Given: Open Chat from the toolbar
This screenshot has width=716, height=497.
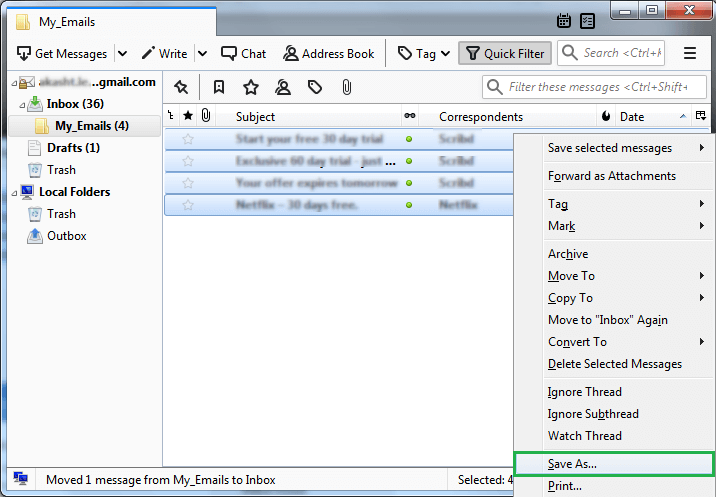Looking at the screenshot, I should pos(243,53).
